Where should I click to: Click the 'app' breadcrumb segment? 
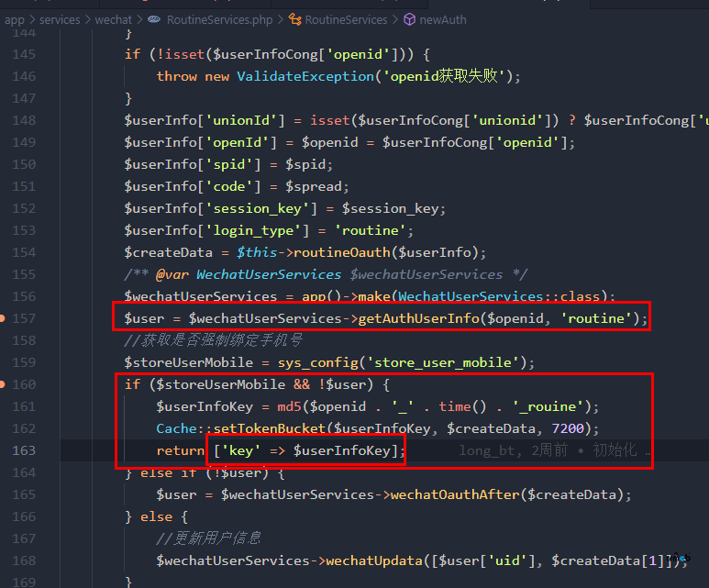tap(15, 20)
